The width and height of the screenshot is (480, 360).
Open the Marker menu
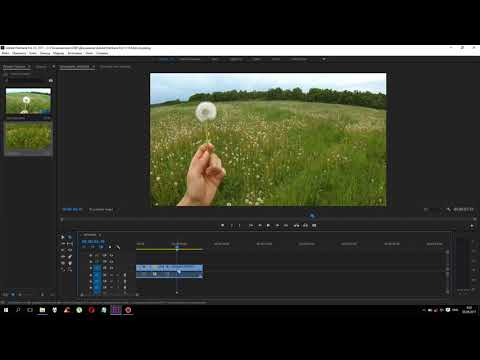(58, 53)
